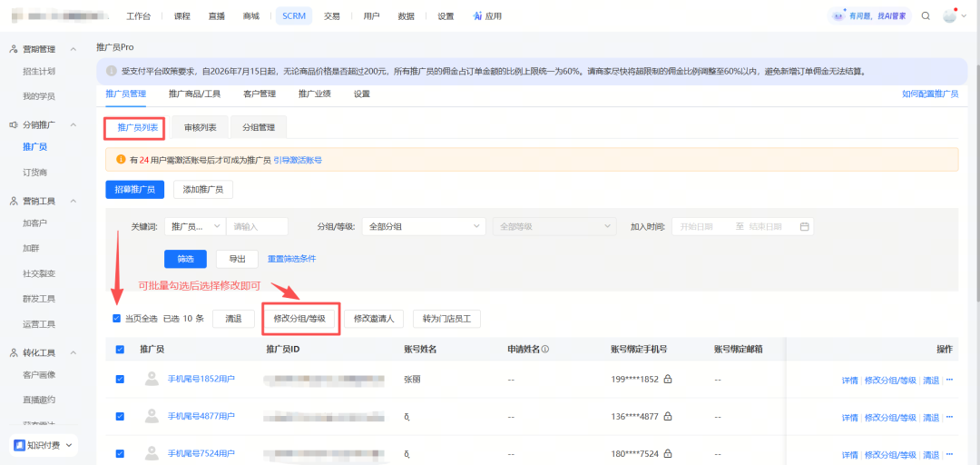Image resolution: width=980 pixels, height=465 pixels.
Task: Collapse the 转化工具 sidebar section
Action: (73, 353)
